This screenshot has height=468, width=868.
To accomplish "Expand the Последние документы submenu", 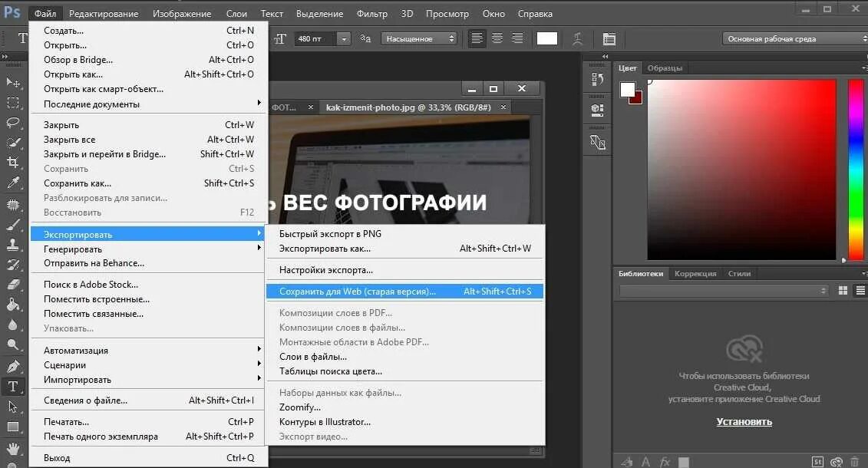I will [148, 104].
